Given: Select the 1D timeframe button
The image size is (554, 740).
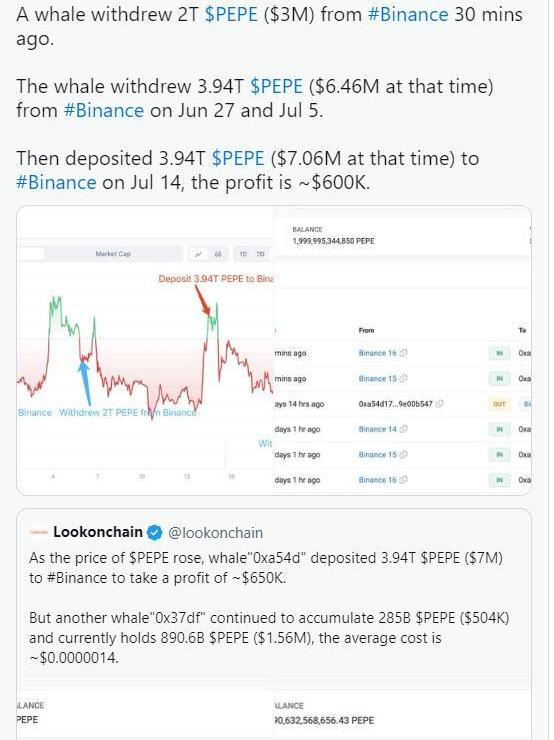Looking at the screenshot, I should click(243, 254).
